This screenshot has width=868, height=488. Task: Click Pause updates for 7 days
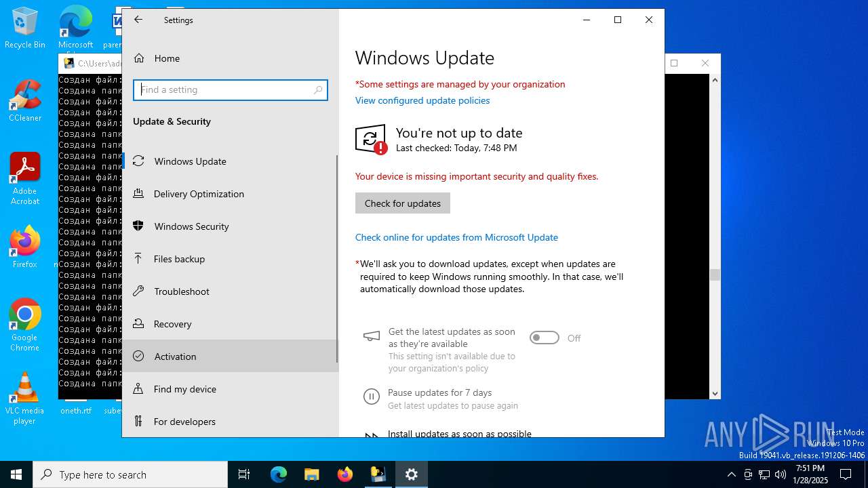(x=439, y=392)
